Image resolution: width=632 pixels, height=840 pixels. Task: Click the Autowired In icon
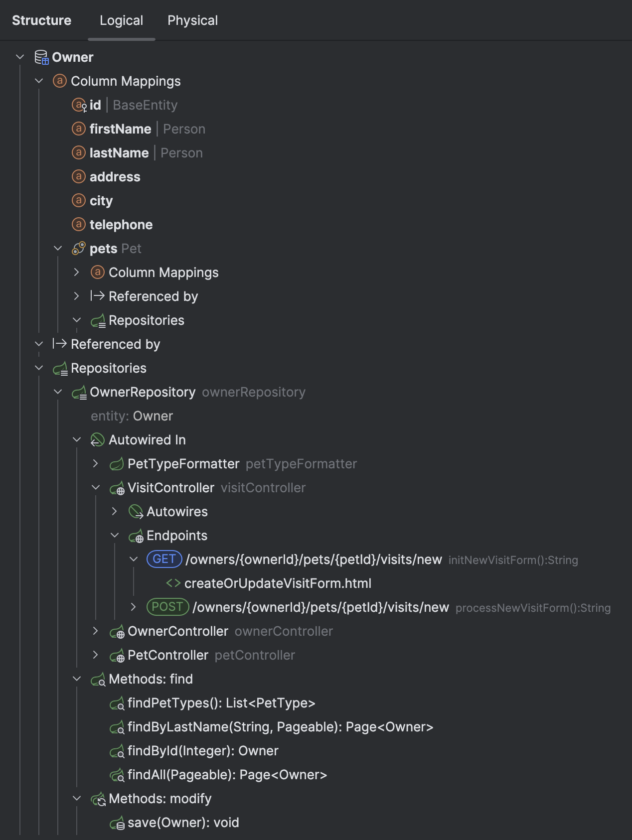[96, 439]
